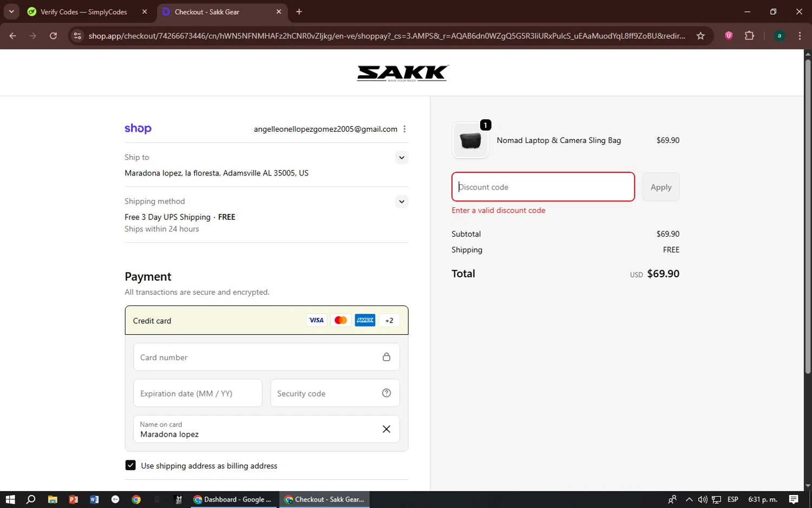Open Word from taskbar

(x=94, y=499)
